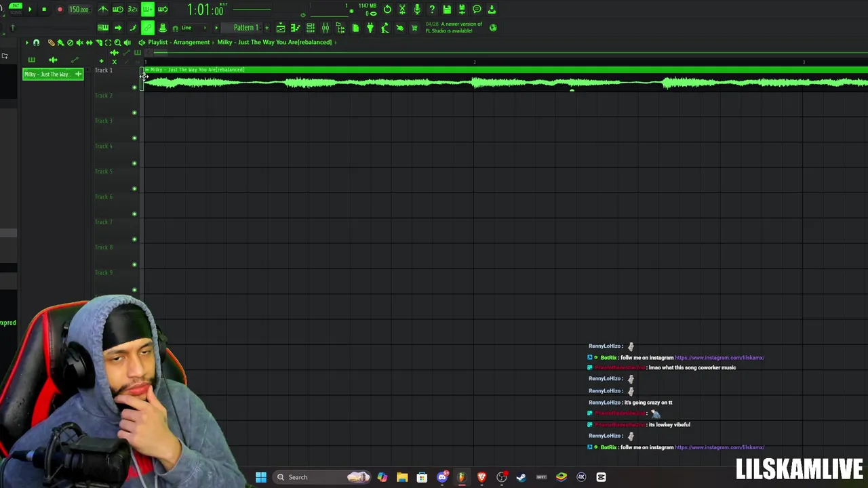Mute Track 2 green dot
This screenshot has height=488, width=868.
pyautogui.click(x=134, y=113)
